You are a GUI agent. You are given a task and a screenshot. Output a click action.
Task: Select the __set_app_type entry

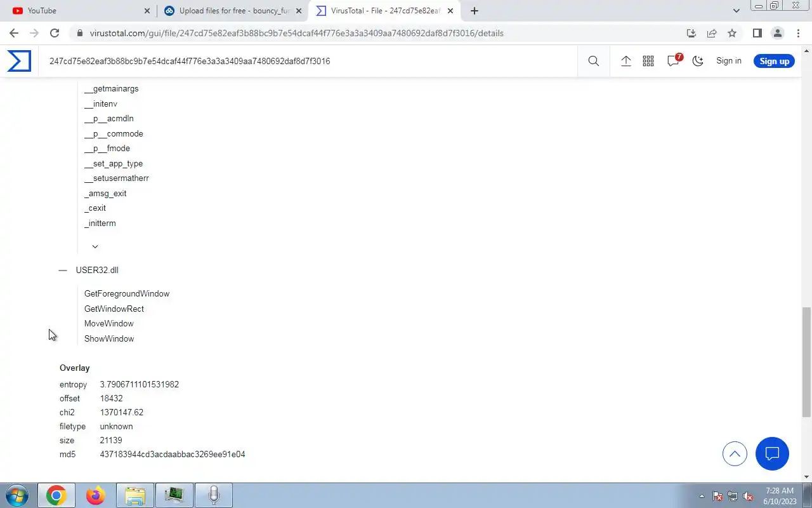114,164
